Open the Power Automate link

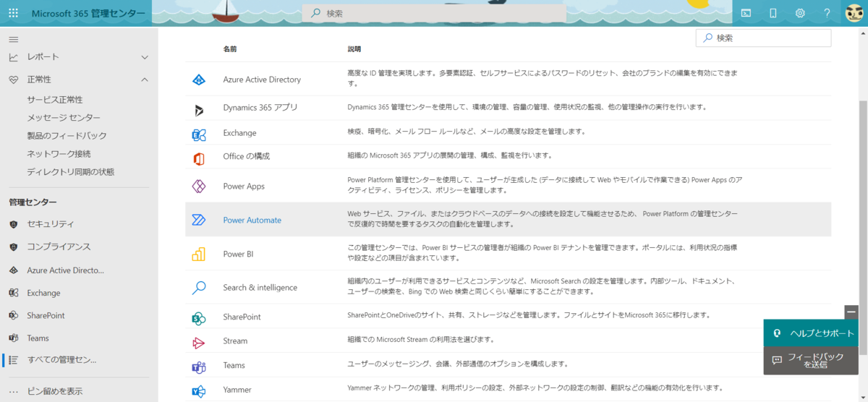[x=252, y=221]
